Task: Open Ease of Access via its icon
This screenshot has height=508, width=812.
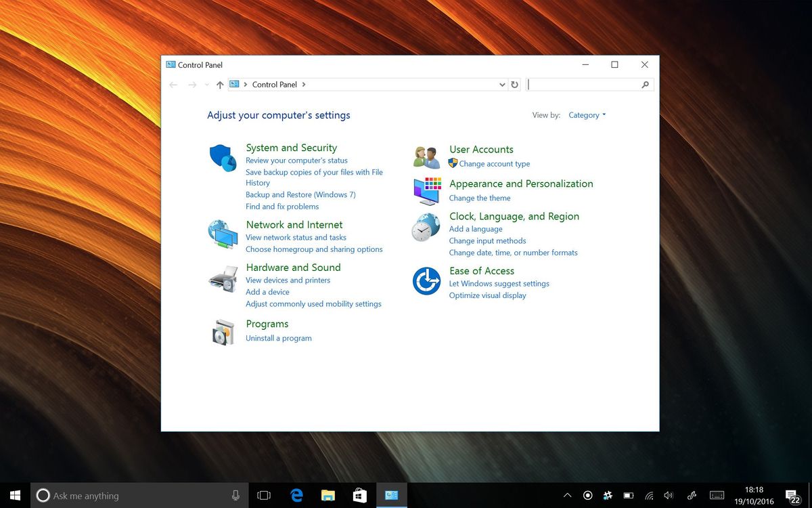Action: (x=426, y=280)
